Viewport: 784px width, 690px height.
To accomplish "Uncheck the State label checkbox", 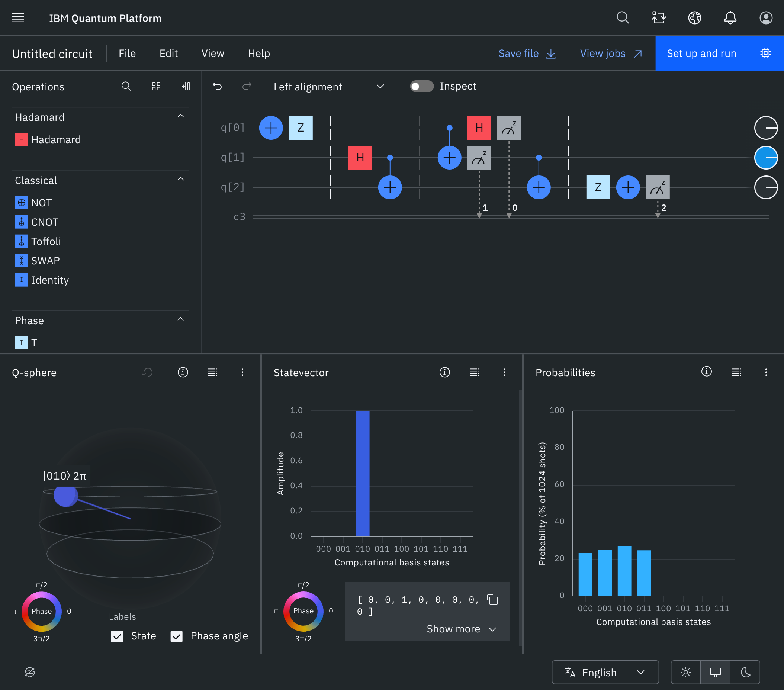I will pyautogui.click(x=117, y=636).
